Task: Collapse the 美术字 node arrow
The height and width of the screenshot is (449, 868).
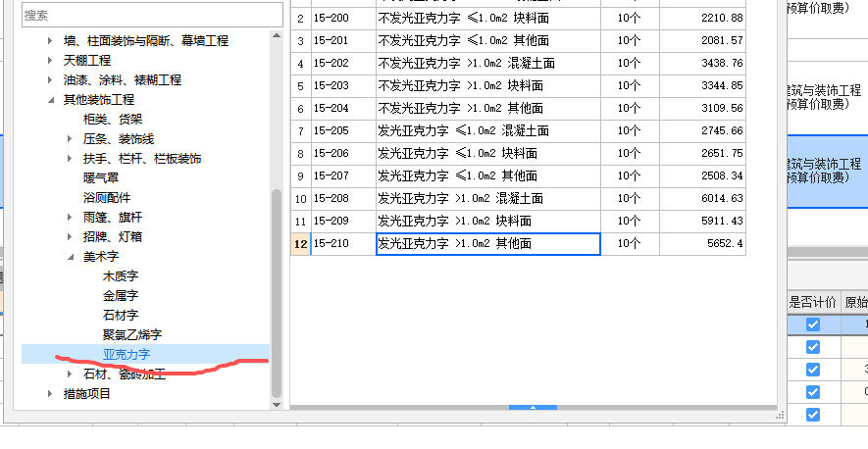Action: pyautogui.click(x=70, y=256)
